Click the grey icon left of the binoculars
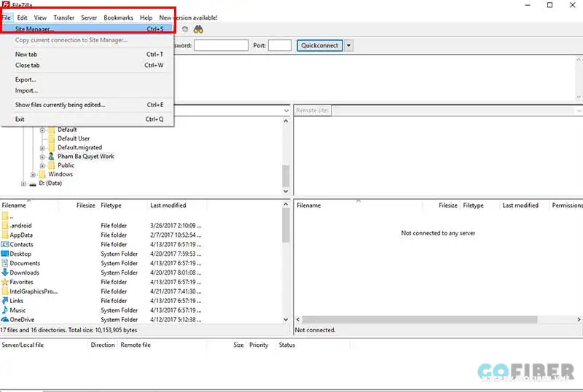This screenshot has width=583, height=392. (185, 29)
